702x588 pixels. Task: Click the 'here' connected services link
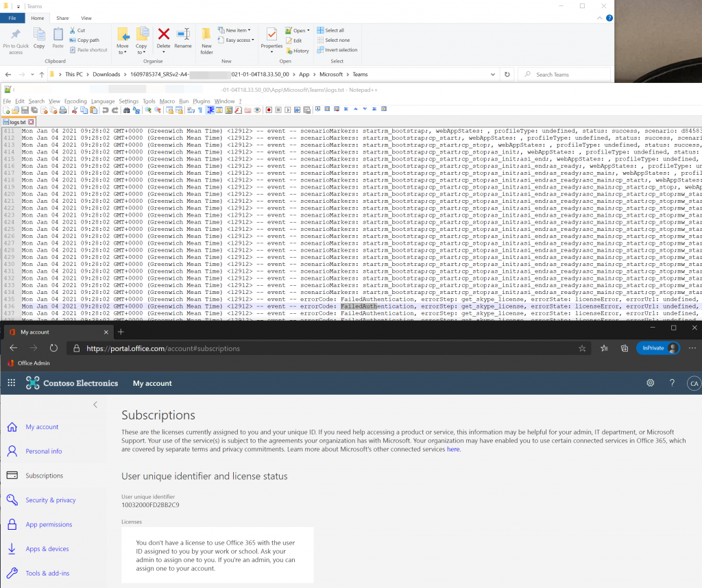pos(453,449)
